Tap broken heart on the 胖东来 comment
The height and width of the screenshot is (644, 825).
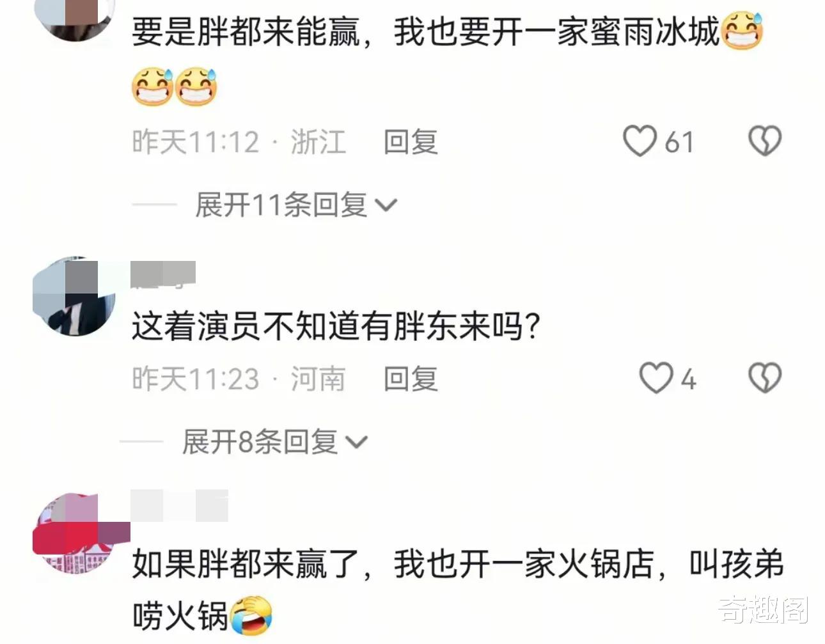click(x=765, y=378)
